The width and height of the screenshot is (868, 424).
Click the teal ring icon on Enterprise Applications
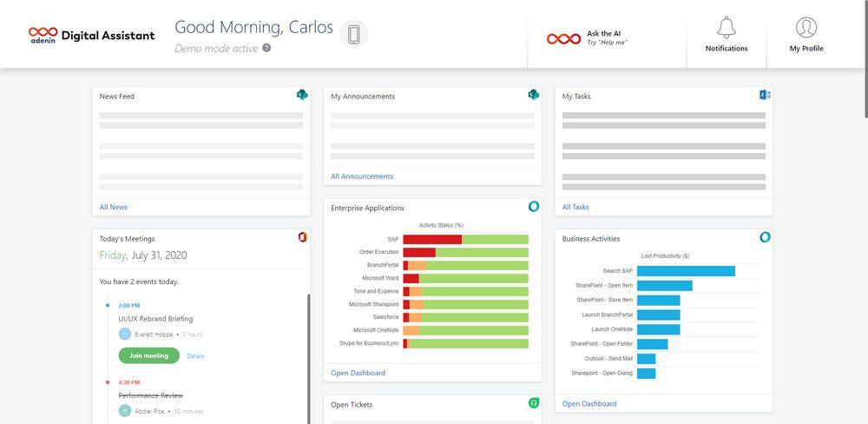click(534, 207)
